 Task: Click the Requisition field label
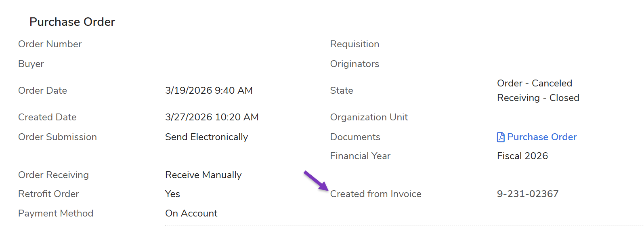(355, 44)
